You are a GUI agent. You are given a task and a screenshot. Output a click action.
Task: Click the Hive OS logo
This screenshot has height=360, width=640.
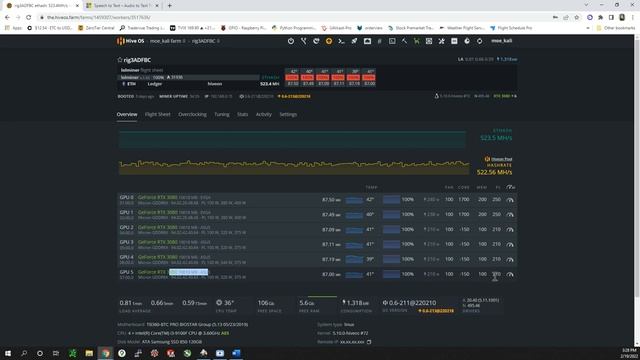point(131,41)
